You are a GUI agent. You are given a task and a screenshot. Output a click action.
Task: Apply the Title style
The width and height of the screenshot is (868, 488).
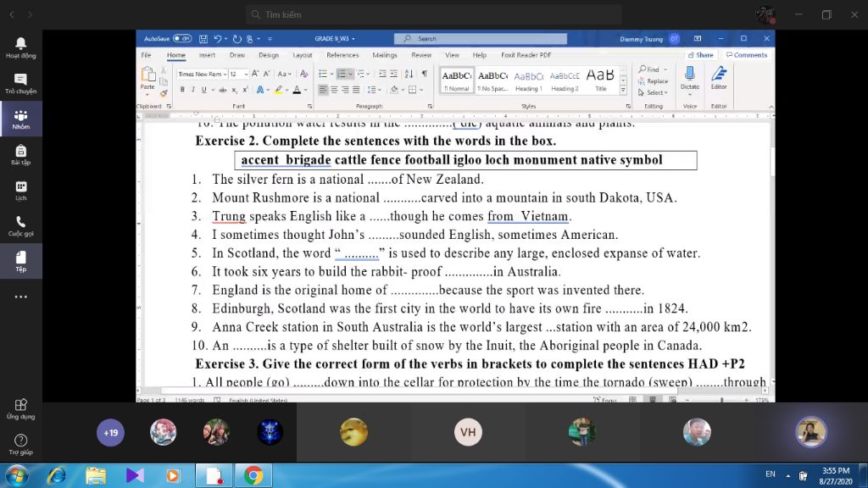pyautogui.click(x=601, y=80)
